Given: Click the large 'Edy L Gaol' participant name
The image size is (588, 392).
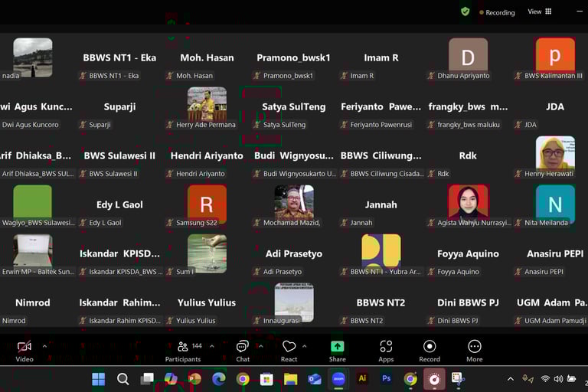Looking at the screenshot, I should pyautogui.click(x=119, y=205).
